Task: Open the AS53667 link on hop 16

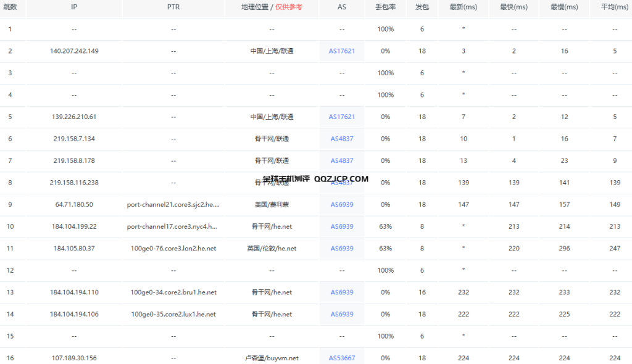Action: point(341,357)
